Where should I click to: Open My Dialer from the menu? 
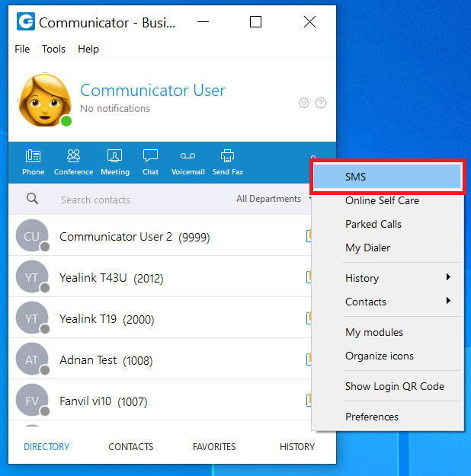387,248
